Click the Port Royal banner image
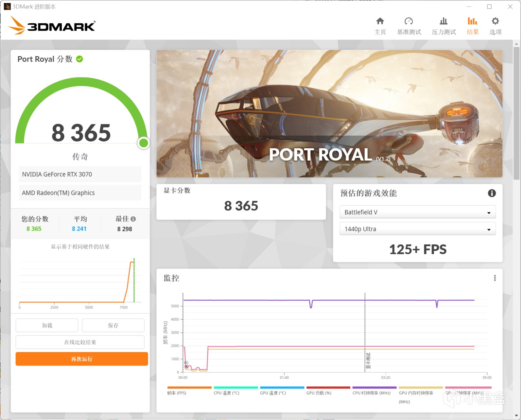This screenshot has width=521, height=420. click(x=329, y=113)
